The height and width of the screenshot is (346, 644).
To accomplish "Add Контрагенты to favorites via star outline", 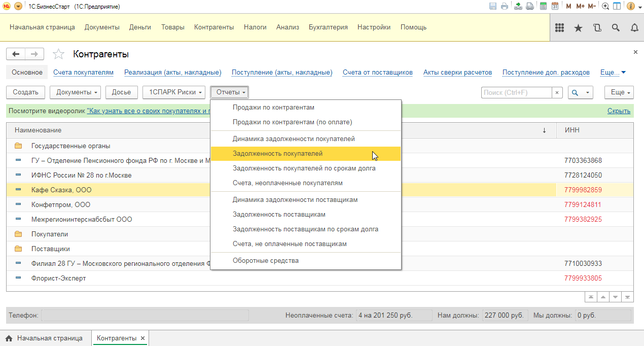I will coord(59,54).
